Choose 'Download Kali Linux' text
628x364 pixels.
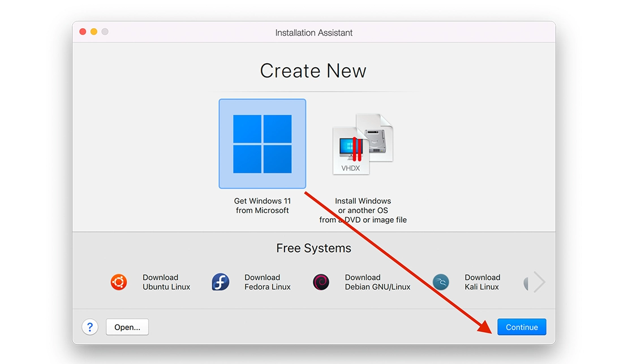pyautogui.click(x=482, y=282)
